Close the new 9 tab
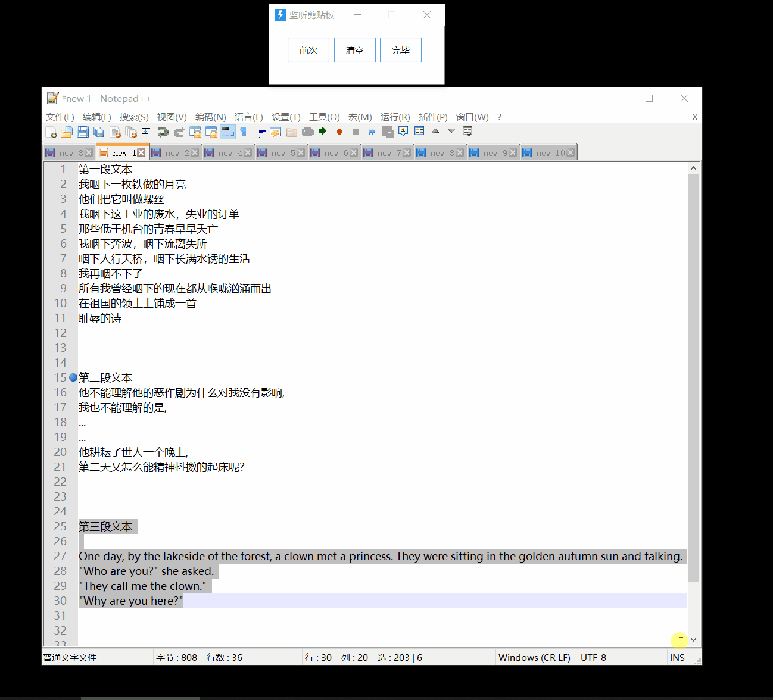The width and height of the screenshot is (773, 700). [x=513, y=152]
